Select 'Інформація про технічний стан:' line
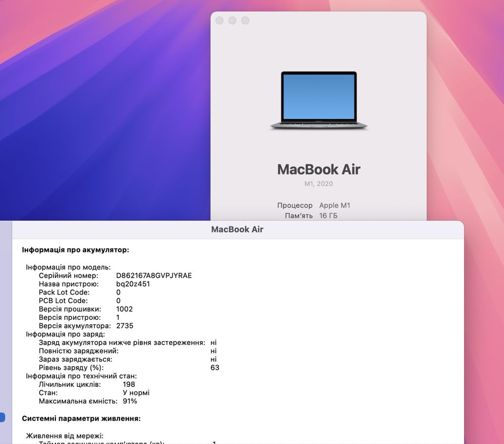The width and height of the screenshot is (504, 444). (x=81, y=376)
